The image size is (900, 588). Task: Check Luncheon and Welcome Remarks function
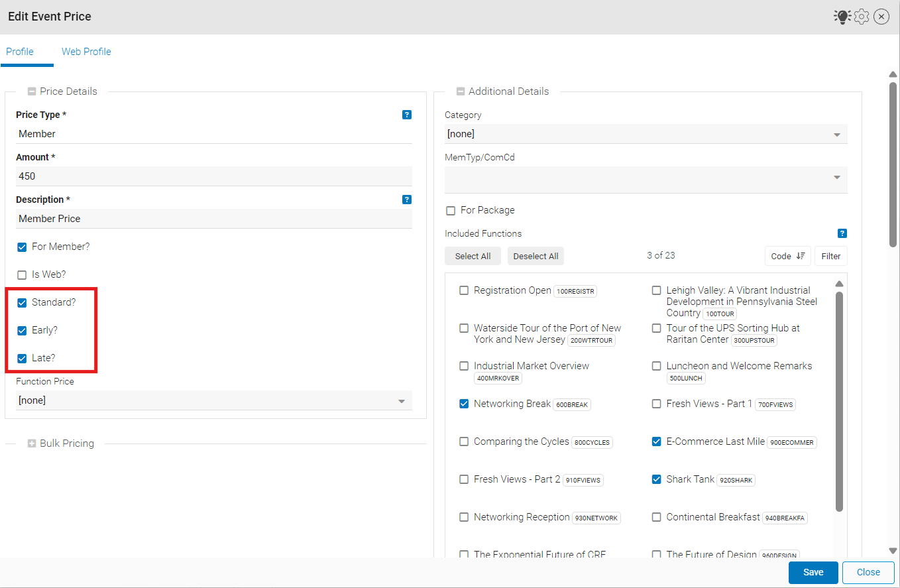(x=656, y=366)
